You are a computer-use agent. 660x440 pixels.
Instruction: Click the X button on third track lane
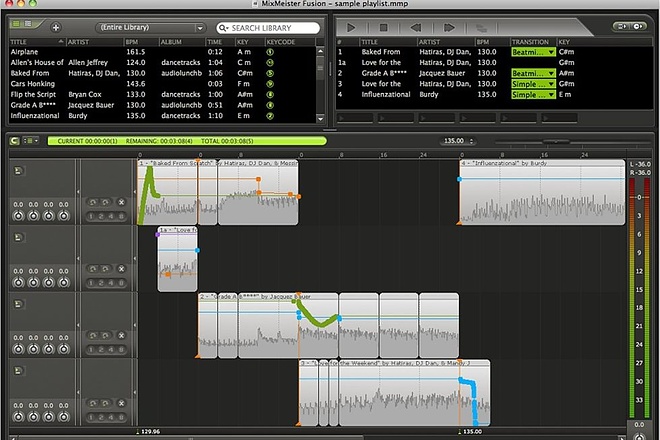[x=121, y=336]
